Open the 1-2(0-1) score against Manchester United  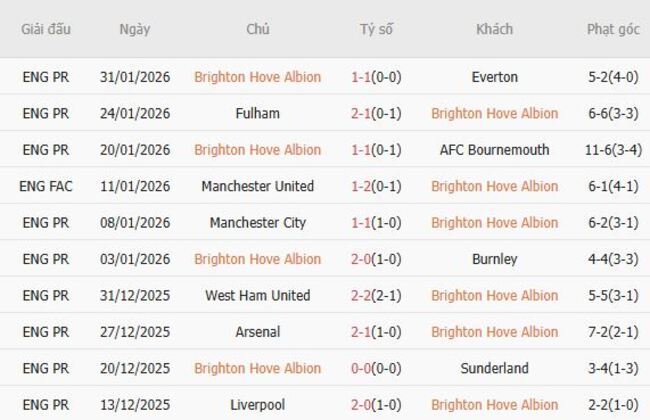[376, 186]
